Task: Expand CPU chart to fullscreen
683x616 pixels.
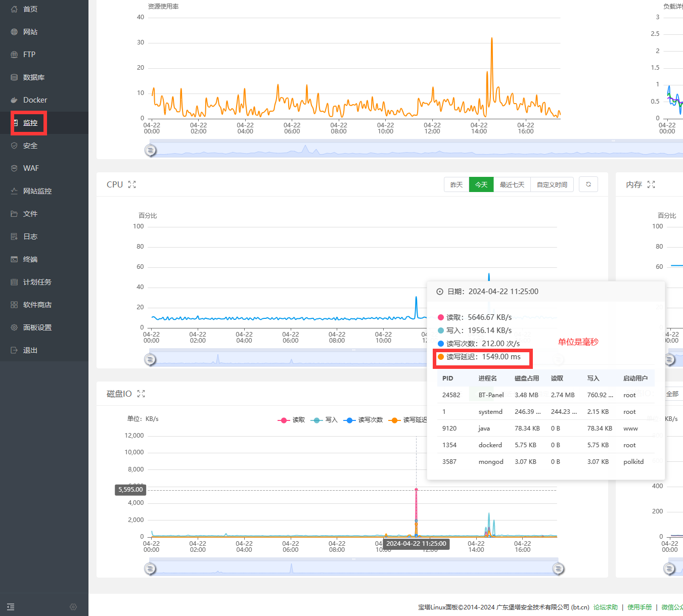Action: pos(132,184)
